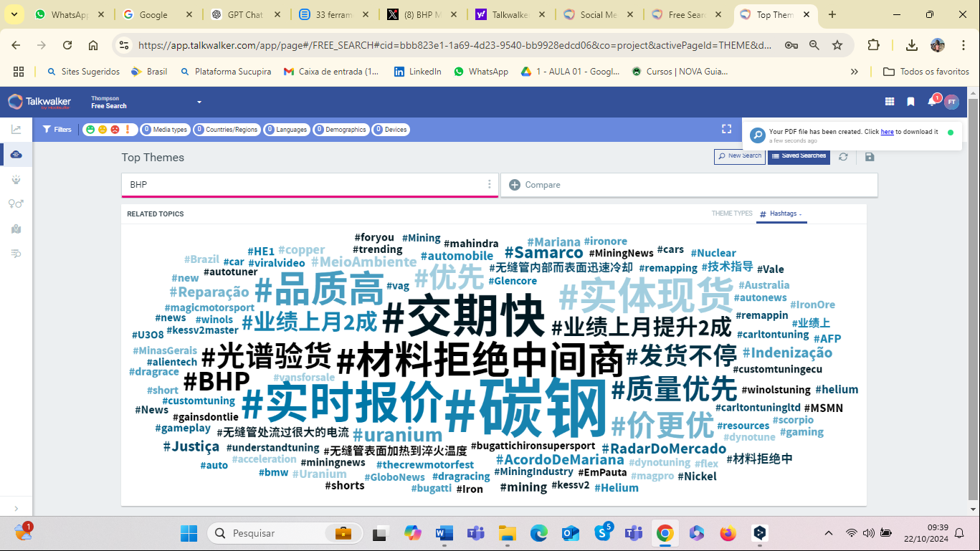Viewport: 980px width, 551px height.
Task: Open the Devices filter
Action: 391,130
